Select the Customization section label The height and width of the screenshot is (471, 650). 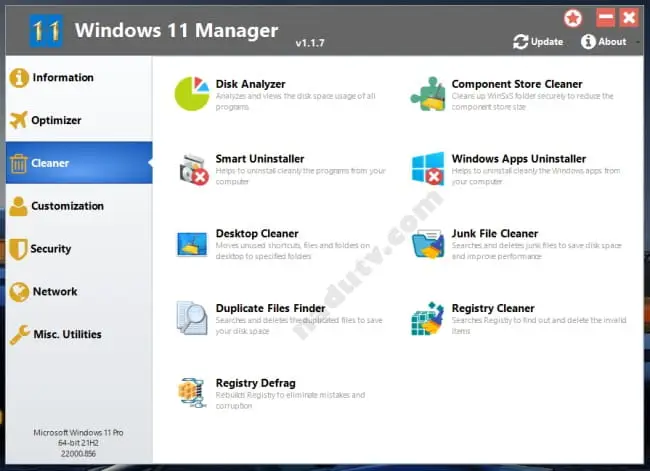tap(68, 206)
